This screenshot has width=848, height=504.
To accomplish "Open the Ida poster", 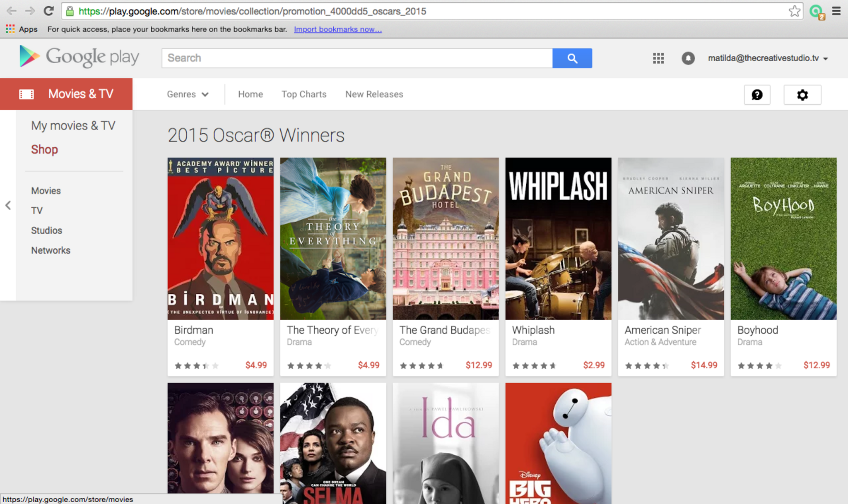I will 446,443.
